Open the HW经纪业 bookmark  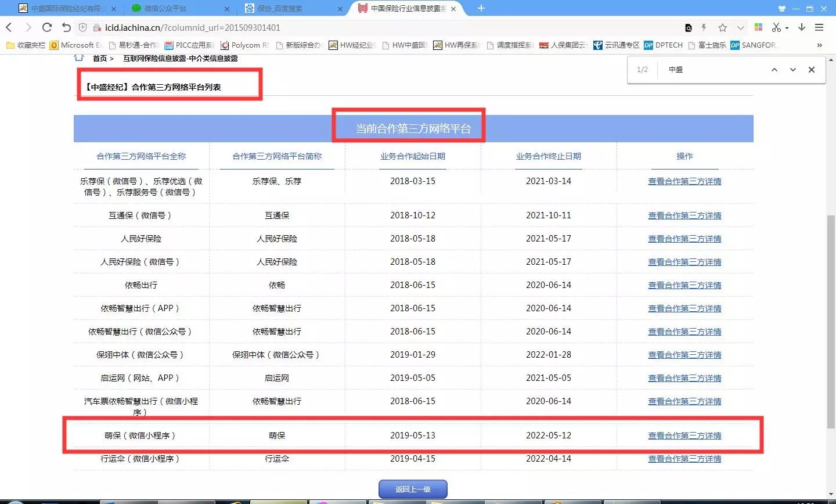[352, 45]
